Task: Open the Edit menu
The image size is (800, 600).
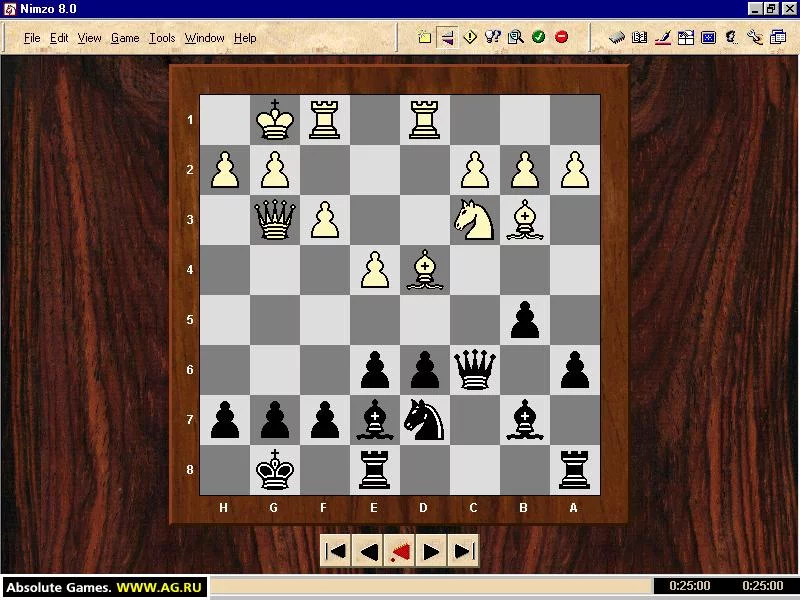Action: [59, 38]
